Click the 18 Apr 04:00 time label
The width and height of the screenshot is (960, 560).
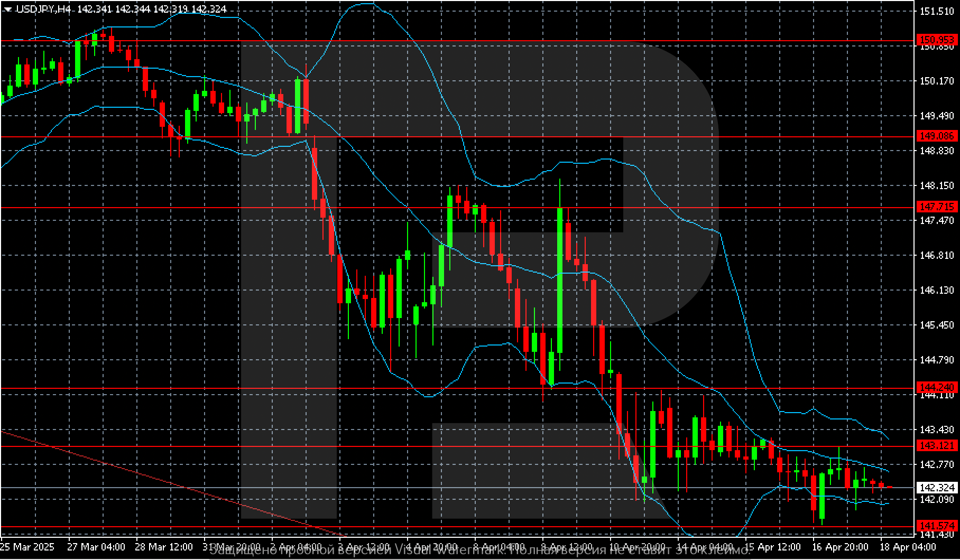click(908, 546)
